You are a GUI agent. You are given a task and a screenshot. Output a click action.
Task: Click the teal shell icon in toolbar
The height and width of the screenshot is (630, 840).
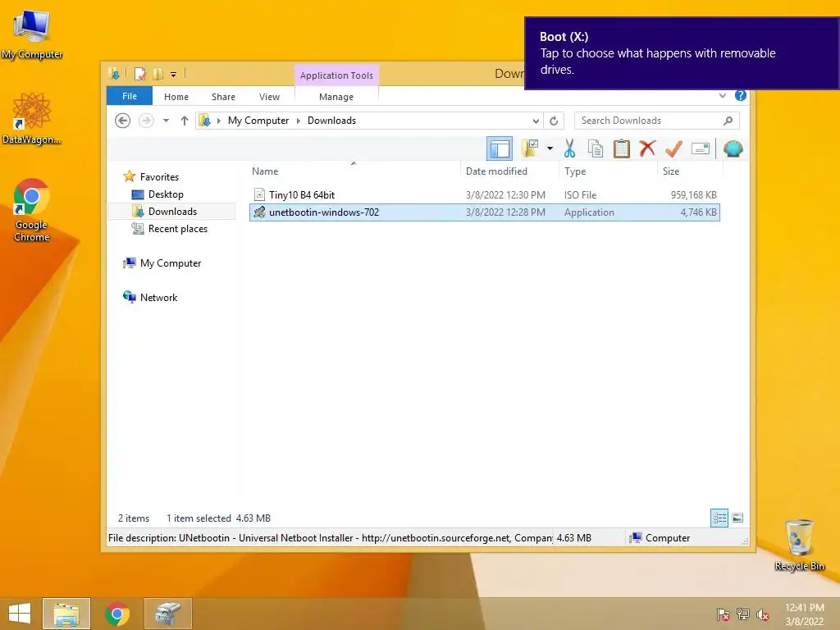733,148
